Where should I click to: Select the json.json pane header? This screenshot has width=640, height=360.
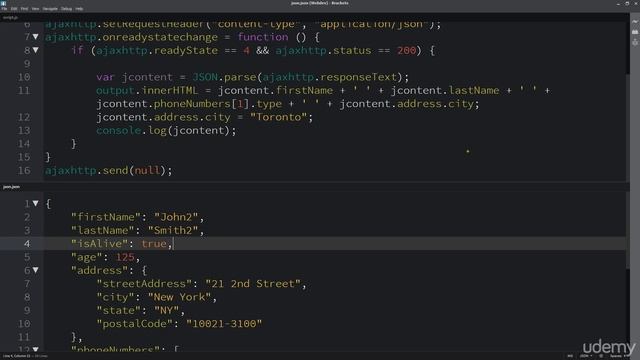(x=11, y=187)
